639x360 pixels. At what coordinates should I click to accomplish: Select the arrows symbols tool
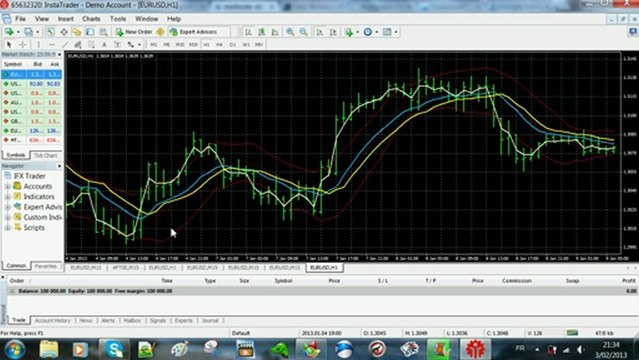tap(130, 44)
